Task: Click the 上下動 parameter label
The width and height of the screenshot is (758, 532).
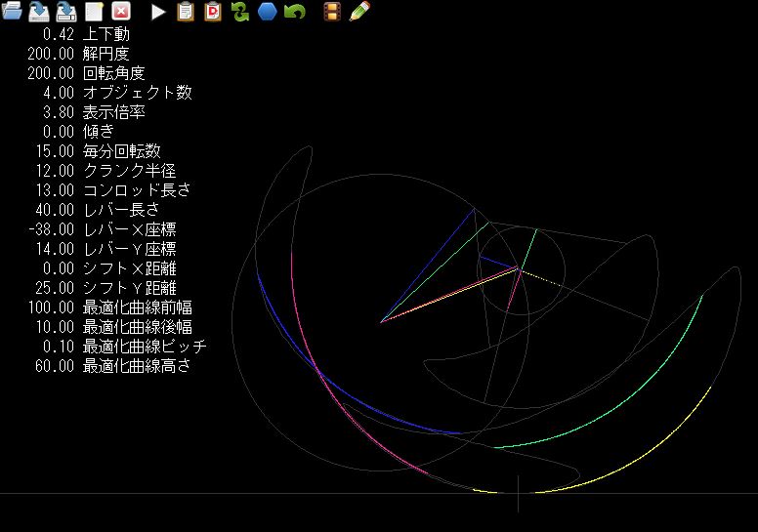Action: (x=106, y=34)
